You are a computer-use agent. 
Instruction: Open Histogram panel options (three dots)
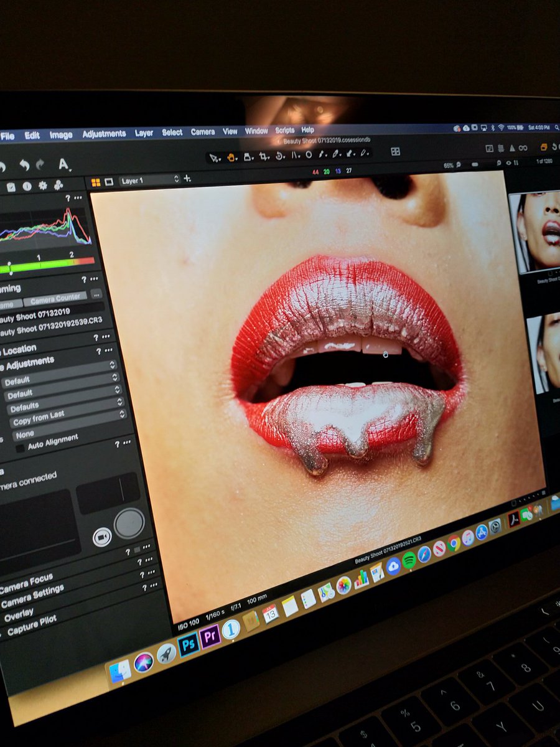(77, 198)
